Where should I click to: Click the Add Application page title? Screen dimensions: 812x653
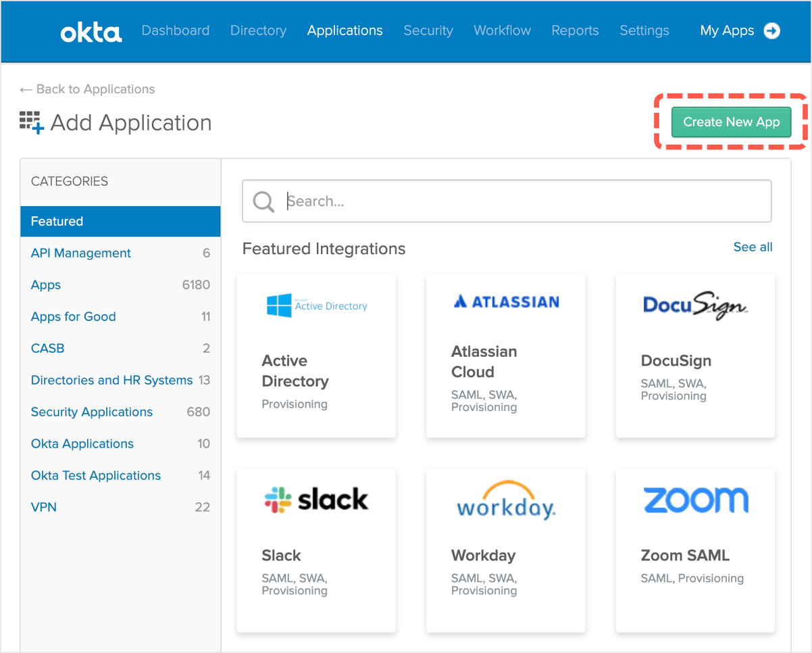(131, 122)
